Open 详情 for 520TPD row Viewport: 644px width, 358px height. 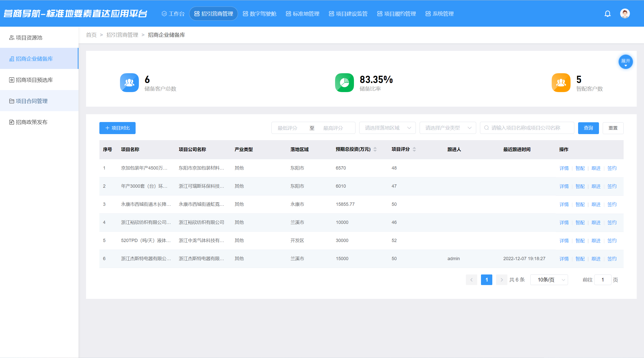[564, 241]
